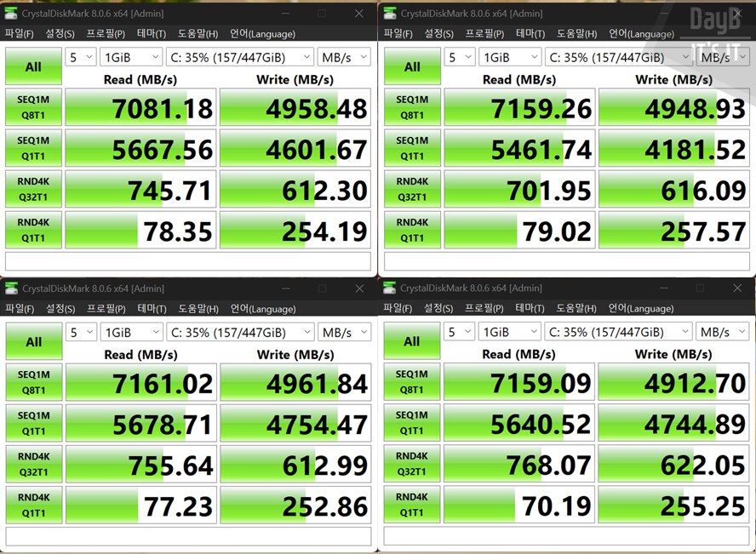
Task: Run the RND4K Q1T1 test in window showing 70.19
Action: 411,505
